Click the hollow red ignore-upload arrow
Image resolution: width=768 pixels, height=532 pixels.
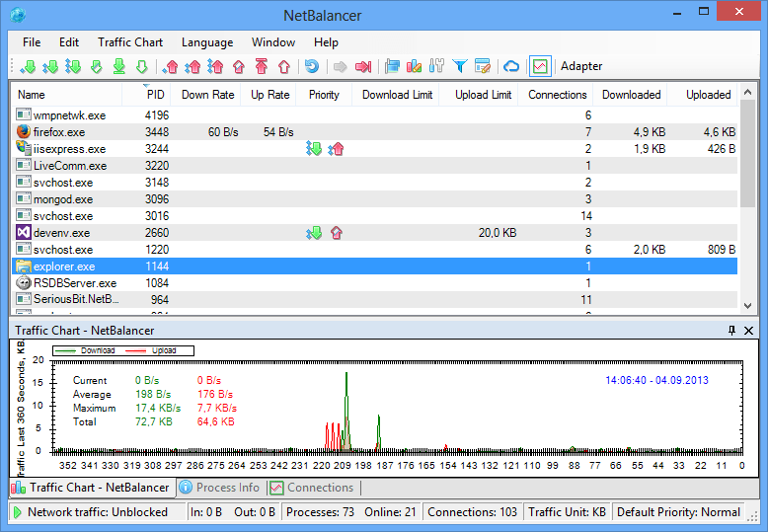click(284, 66)
